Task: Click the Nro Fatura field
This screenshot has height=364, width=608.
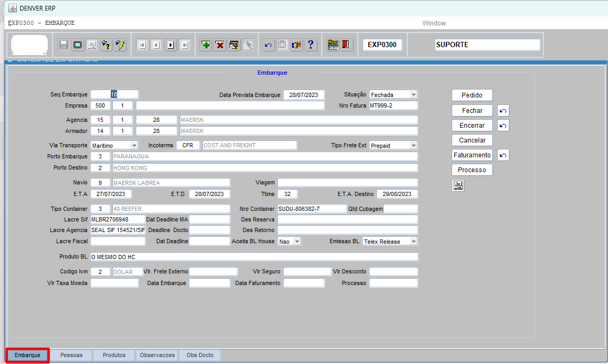Action: (393, 105)
